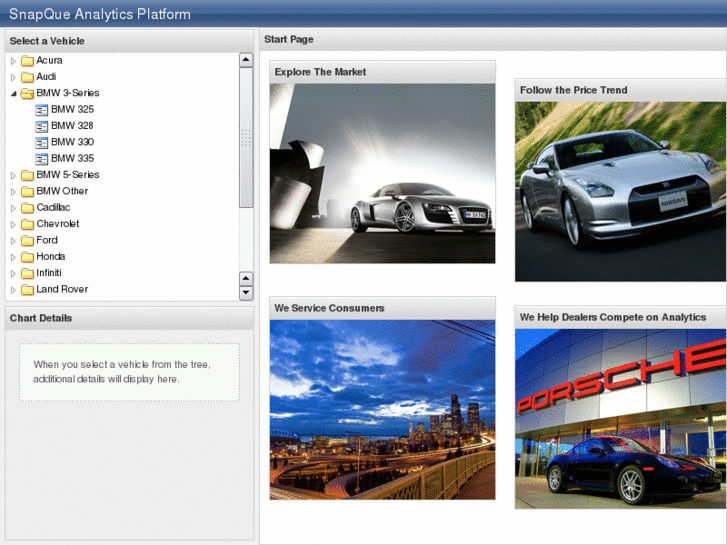
Task: Select the BMW 330 tree item
Action: pos(72,142)
